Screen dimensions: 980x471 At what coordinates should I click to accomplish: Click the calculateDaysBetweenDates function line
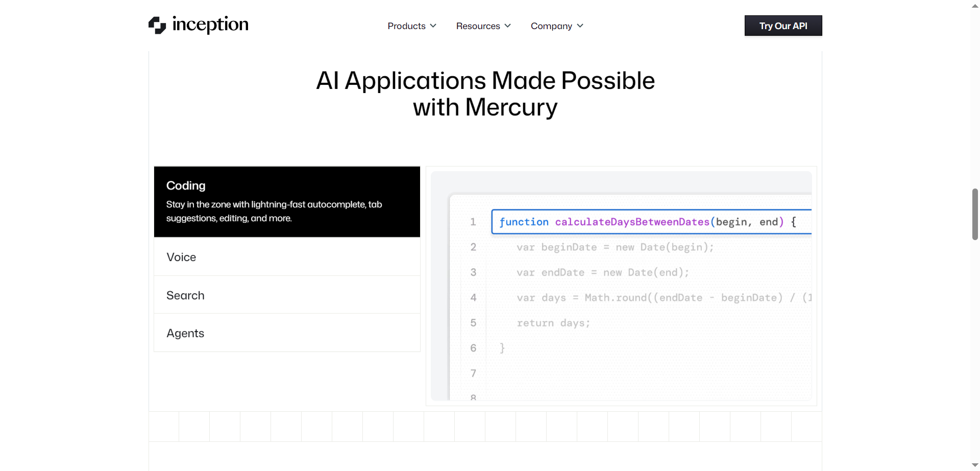tap(651, 222)
